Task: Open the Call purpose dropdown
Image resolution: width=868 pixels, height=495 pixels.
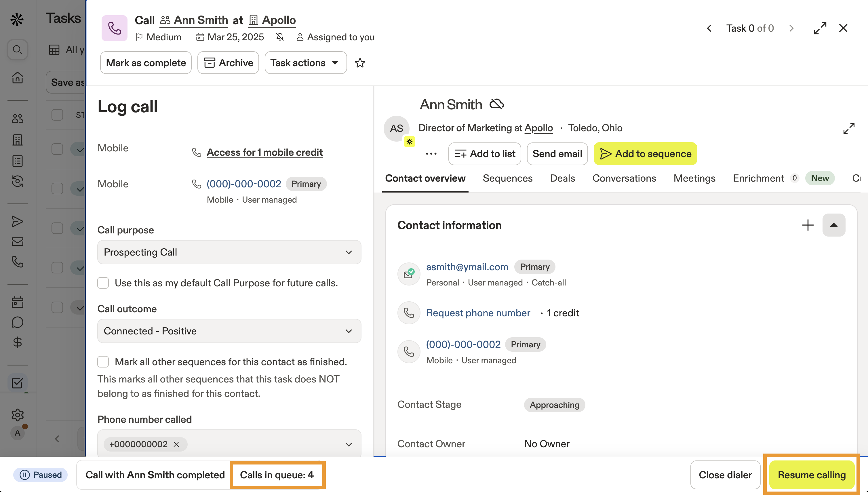Action: pos(229,252)
